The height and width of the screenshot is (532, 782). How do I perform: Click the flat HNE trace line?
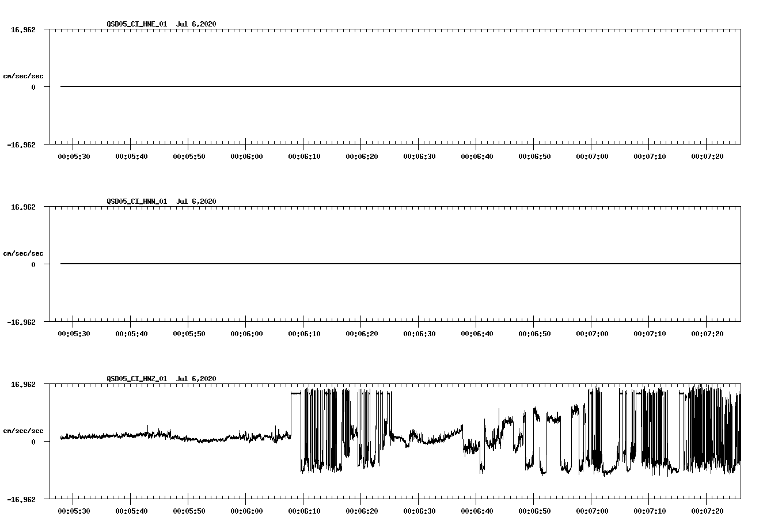pos(400,86)
